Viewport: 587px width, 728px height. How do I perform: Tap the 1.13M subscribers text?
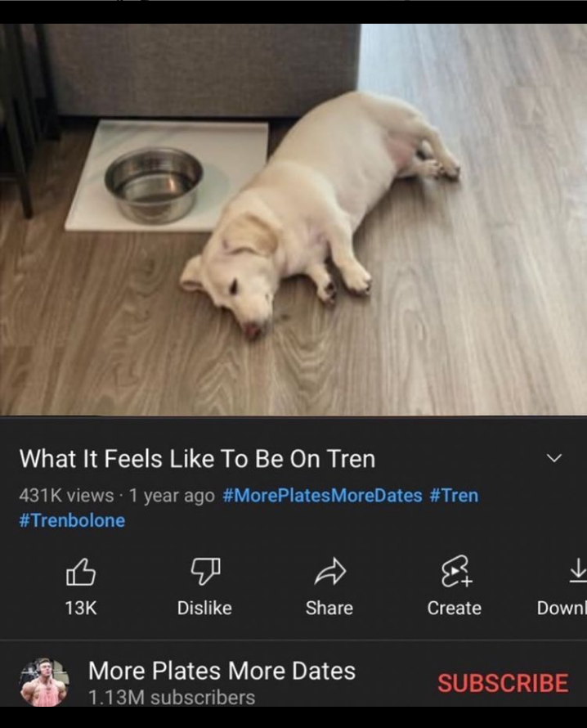[172, 698]
